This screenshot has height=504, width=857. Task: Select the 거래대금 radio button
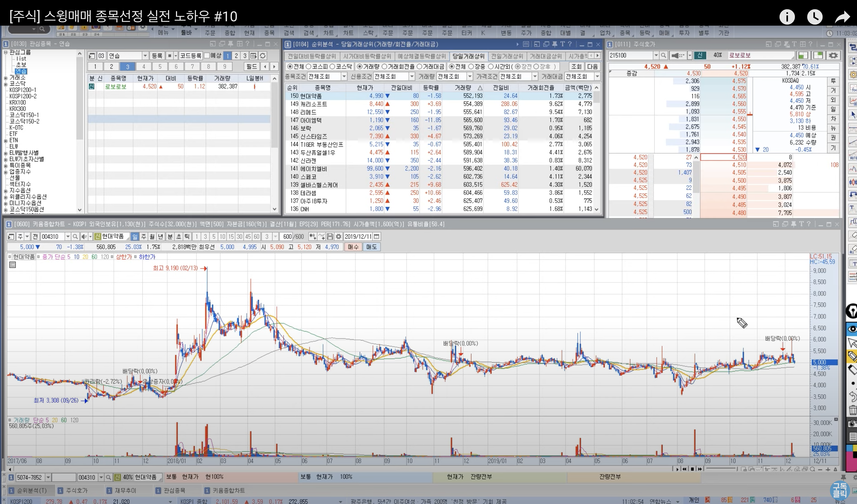pos(419,67)
